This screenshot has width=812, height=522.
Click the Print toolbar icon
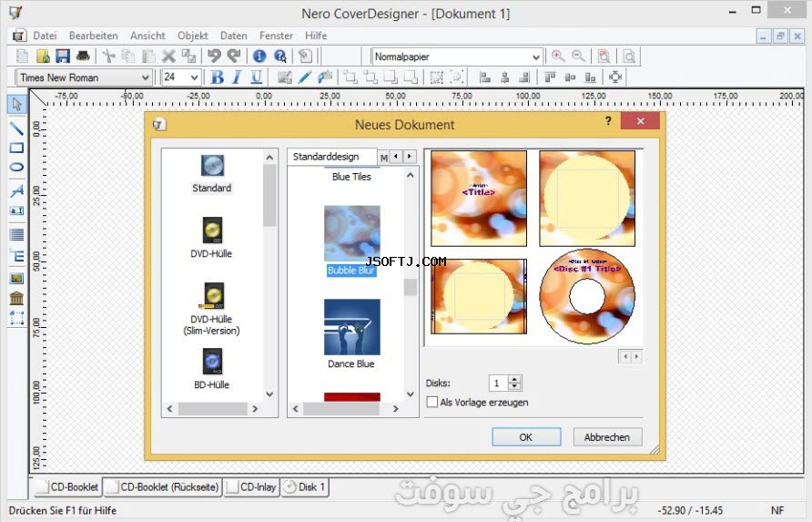tap(83, 56)
